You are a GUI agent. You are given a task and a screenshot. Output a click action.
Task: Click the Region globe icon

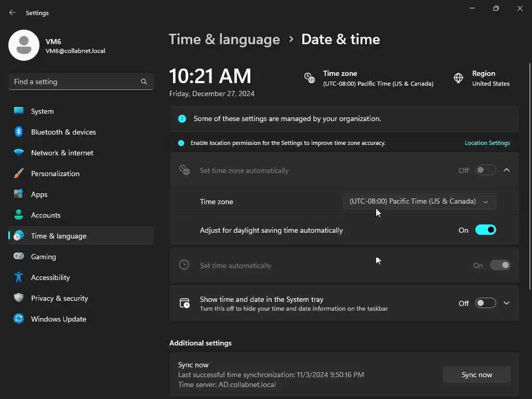coord(458,78)
